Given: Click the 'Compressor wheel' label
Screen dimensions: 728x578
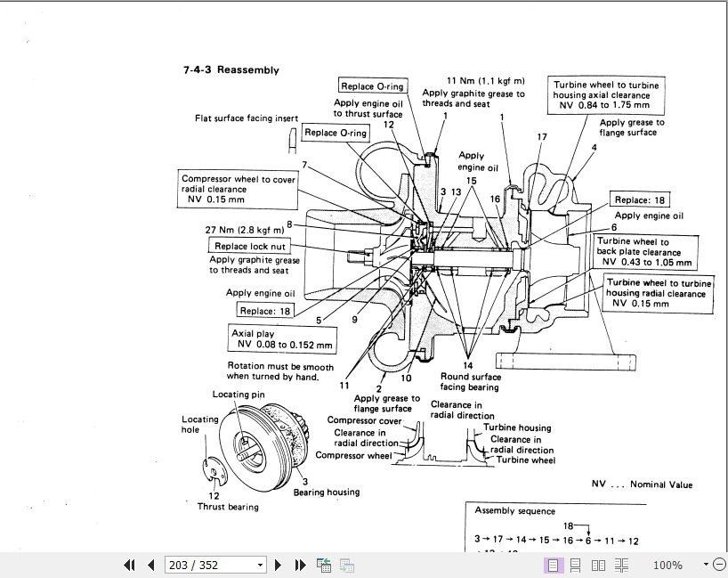Looking at the screenshot, I should click(x=353, y=455).
